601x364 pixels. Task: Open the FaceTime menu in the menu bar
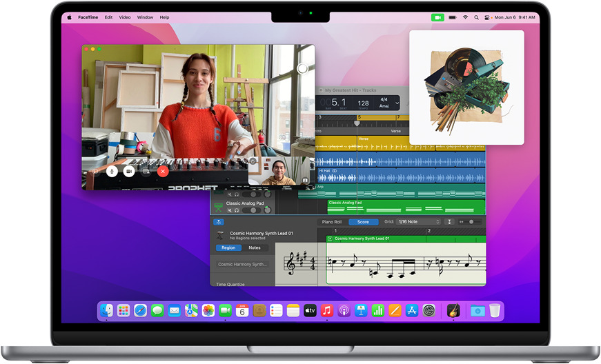point(88,17)
